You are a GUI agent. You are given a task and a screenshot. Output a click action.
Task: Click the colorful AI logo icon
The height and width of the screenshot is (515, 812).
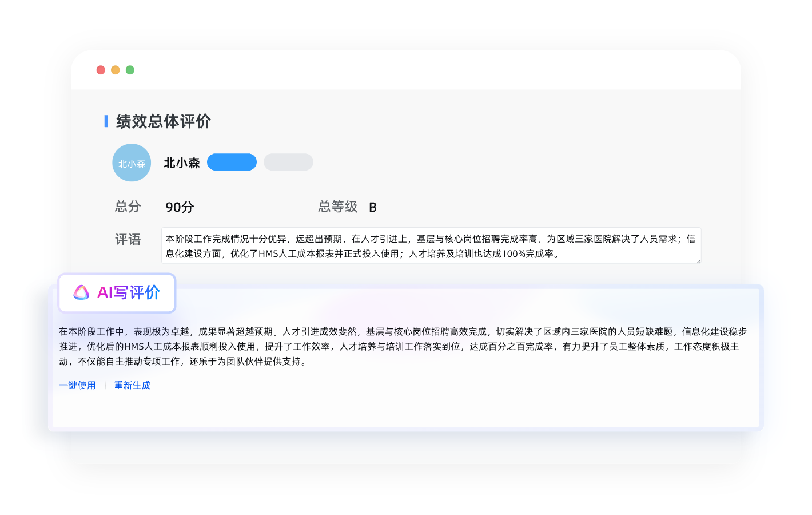coord(81,292)
